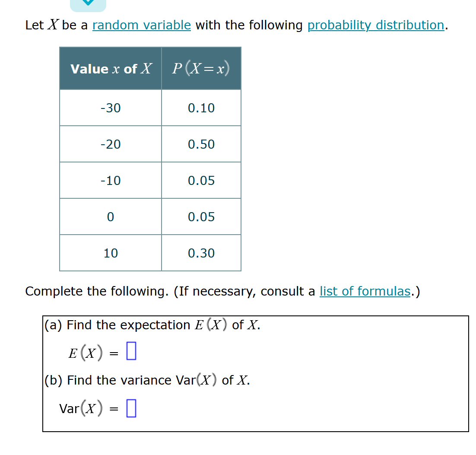Select the table header 'Value x of X'
The width and height of the screenshot is (476, 455).
pyautogui.click(x=110, y=68)
